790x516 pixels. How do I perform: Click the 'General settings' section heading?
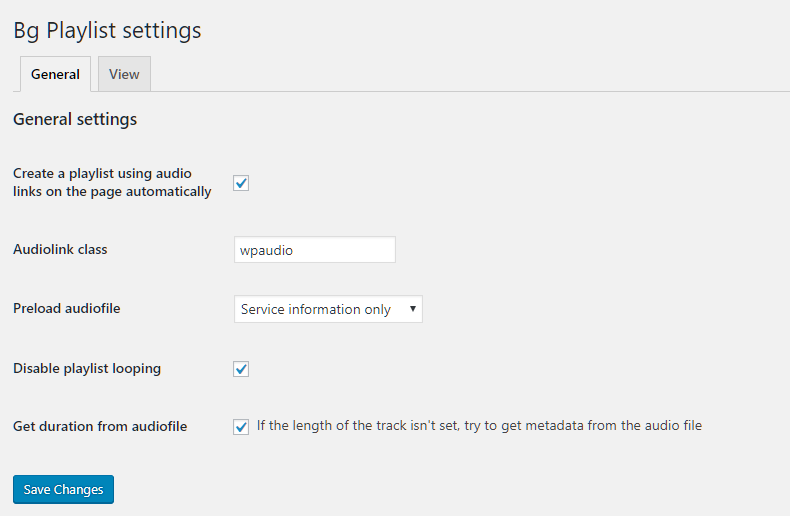pos(75,119)
